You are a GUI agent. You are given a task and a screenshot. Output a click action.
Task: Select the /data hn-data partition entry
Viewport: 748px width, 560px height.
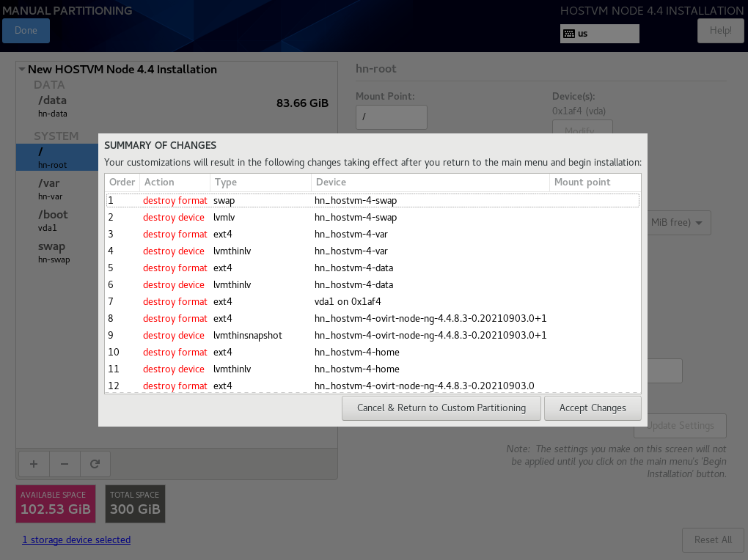click(x=177, y=106)
